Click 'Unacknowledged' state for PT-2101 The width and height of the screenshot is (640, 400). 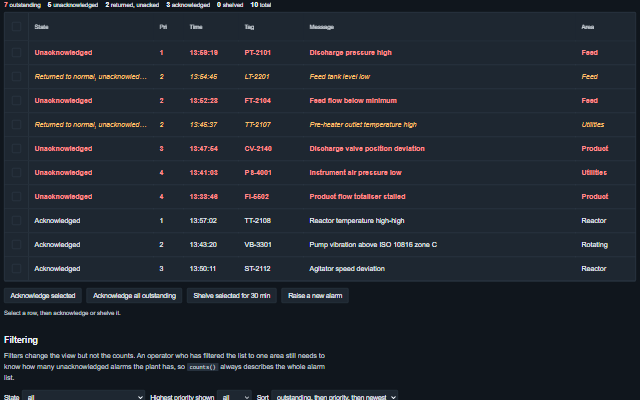pos(63,53)
